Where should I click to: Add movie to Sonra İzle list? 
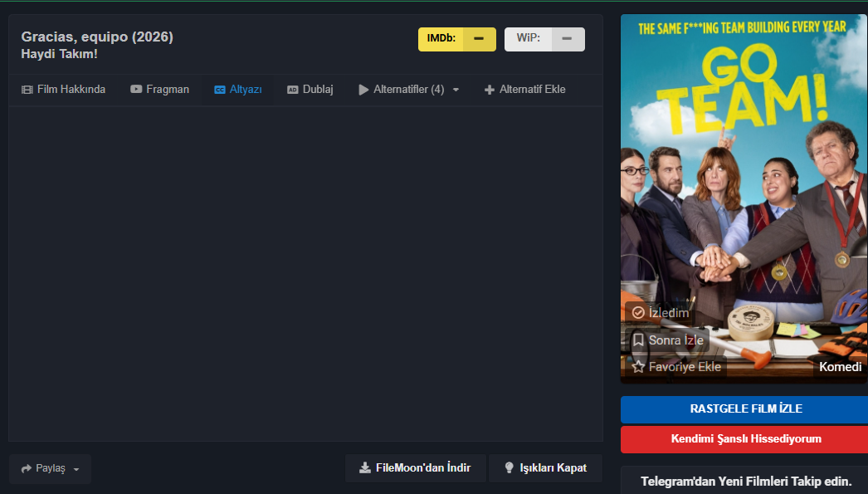pos(668,340)
